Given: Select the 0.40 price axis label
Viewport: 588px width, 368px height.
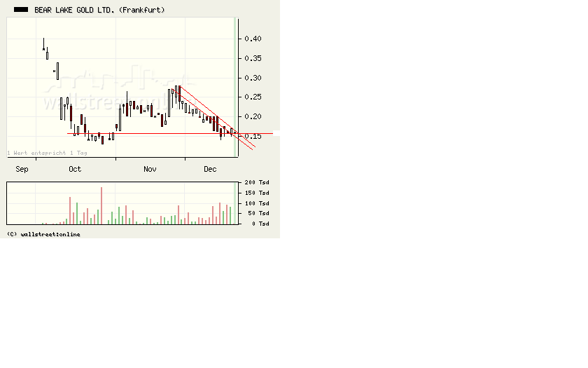Looking at the screenshot, I should (253, 39).
